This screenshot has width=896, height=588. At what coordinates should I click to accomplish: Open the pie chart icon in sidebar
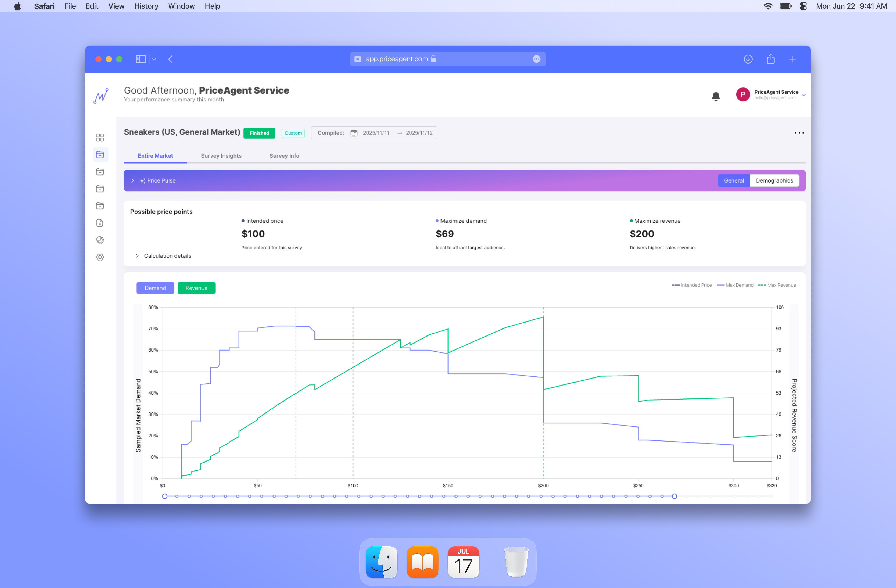click(x=100, y=240)
